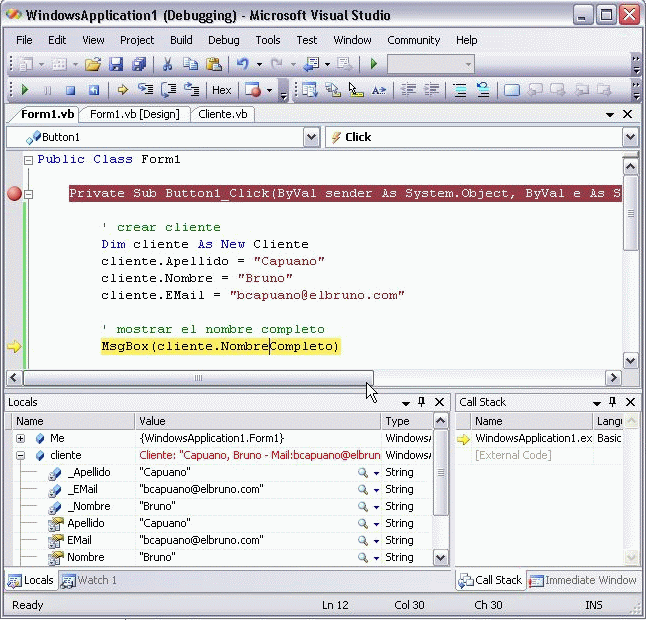646x620 pixels.
Task: Open the File menu
Action: pyautogui.click(x=24, y=40)
